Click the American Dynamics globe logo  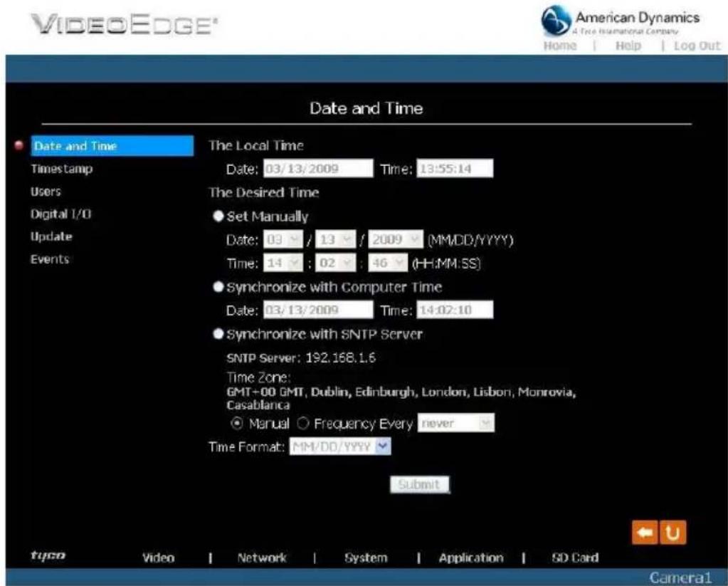click(556, 21)
